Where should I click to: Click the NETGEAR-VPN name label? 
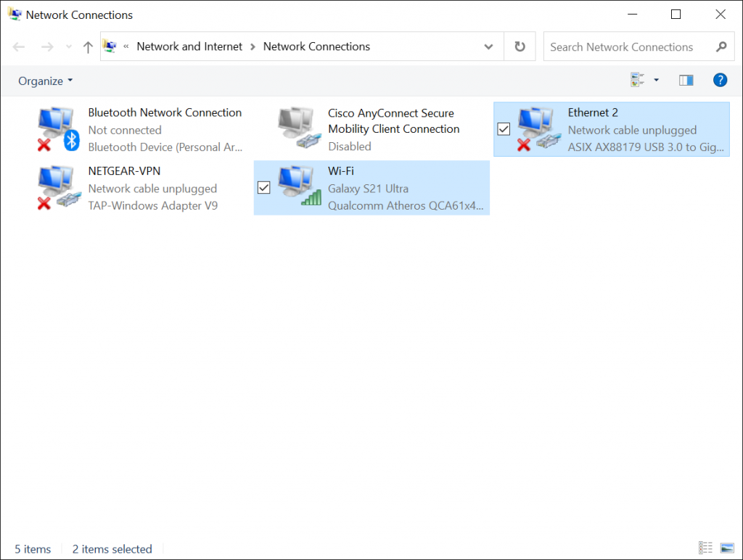coord(124,171)
